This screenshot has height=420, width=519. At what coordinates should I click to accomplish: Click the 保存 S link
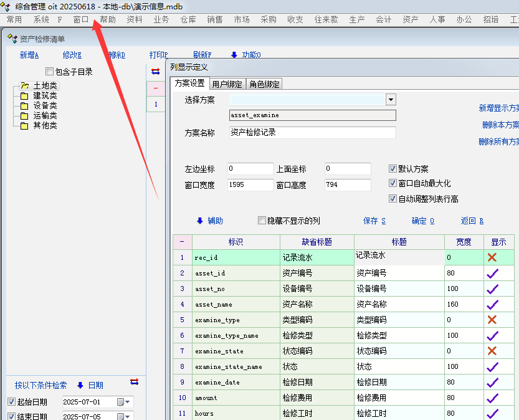tap(374, 221)
